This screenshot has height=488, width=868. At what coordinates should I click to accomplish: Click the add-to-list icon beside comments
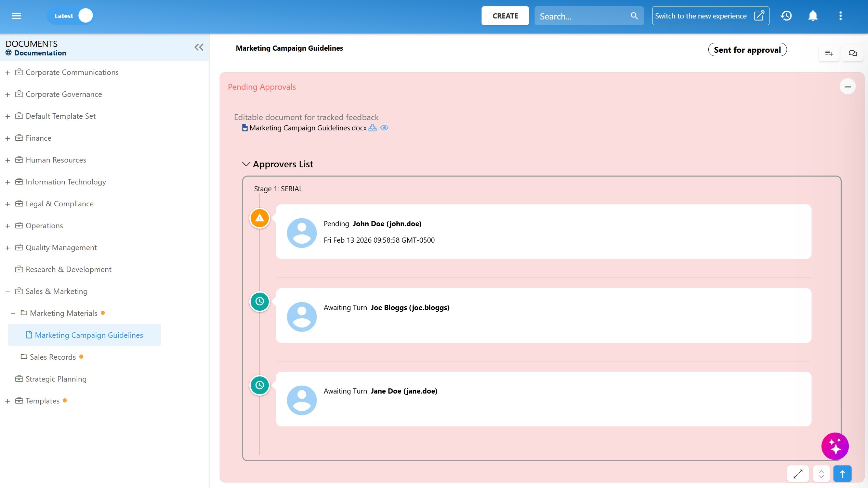pos(829,53)
